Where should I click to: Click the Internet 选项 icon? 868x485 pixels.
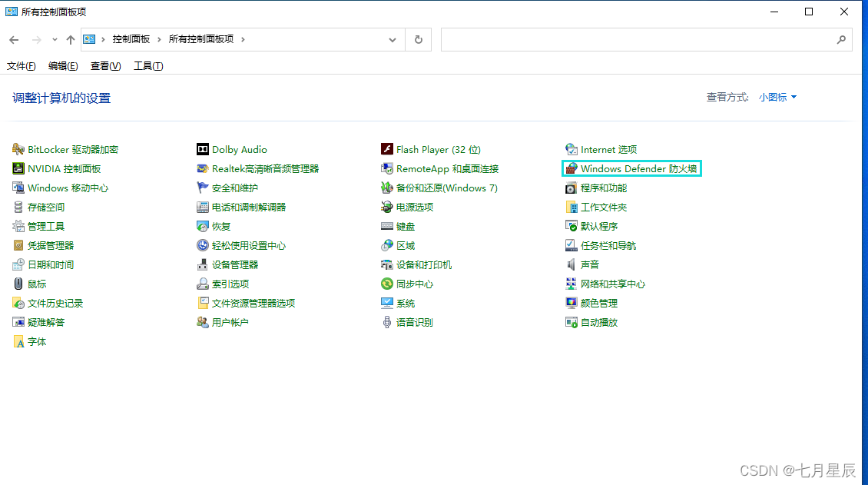(x=571, y=149)
